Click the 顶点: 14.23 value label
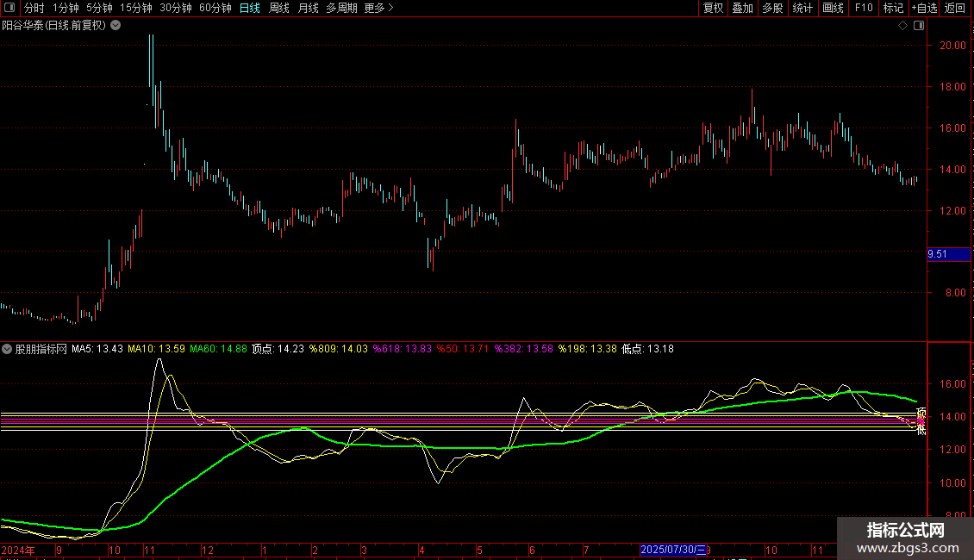 pyautogui.click(x=278, y=349)
